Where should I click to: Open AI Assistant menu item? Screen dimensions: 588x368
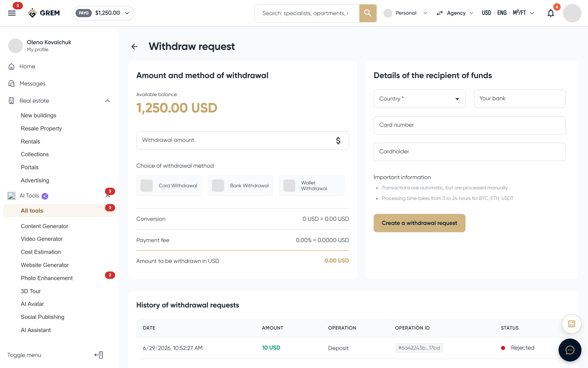tap(36, 330)
